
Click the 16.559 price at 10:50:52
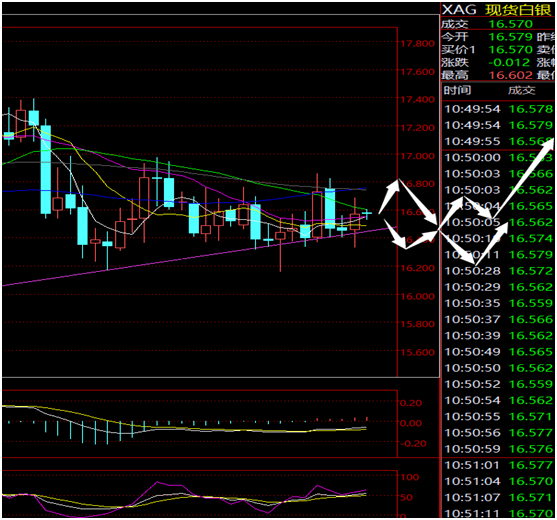pos(531,384)
